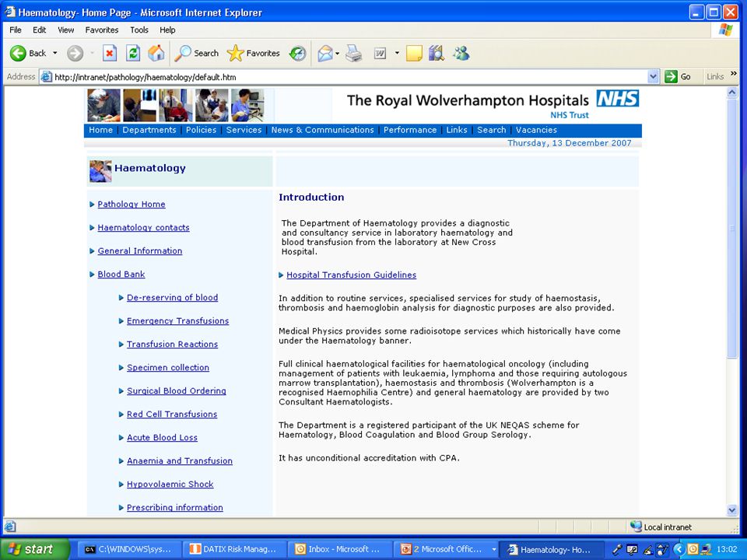Switch to DATIX Risk Manager taskbar window
This screenshot has width=747, height=560.
point(234,549)
